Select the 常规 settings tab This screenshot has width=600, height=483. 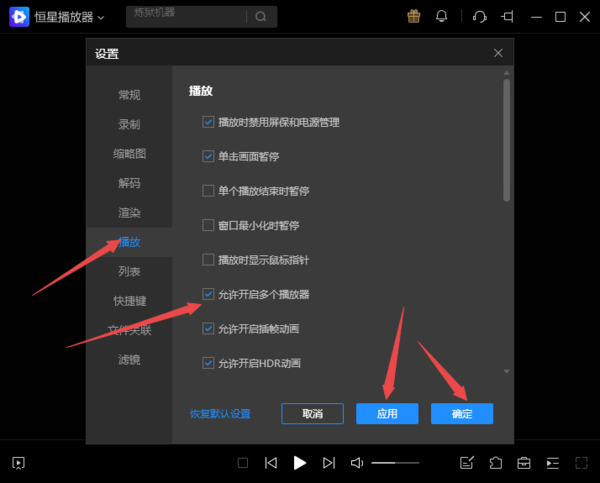click(129, 95)
